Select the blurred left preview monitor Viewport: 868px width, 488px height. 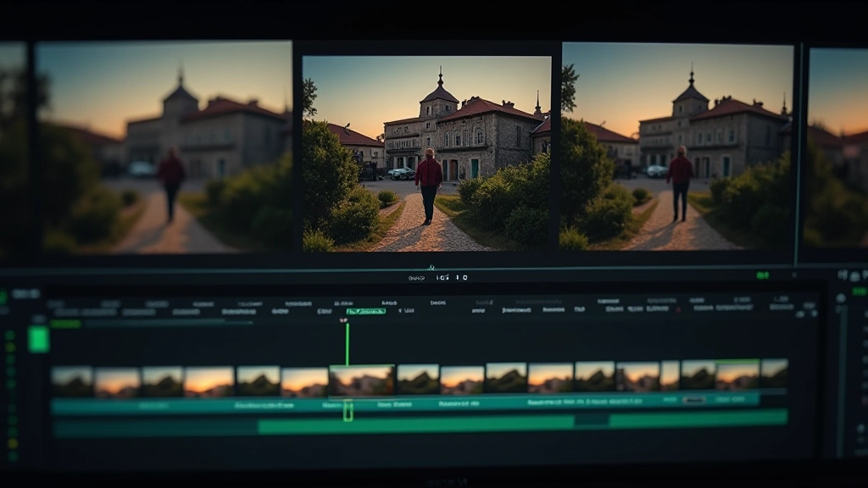point(164,147)
